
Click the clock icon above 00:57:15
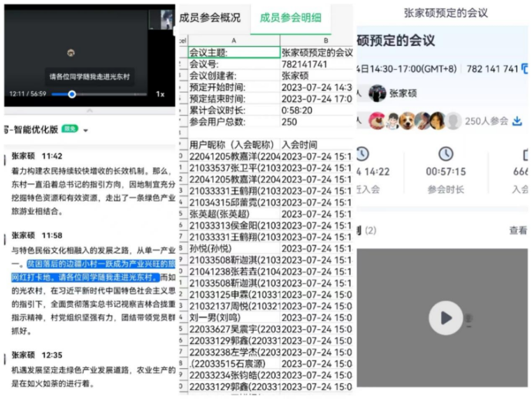point(445,154)
